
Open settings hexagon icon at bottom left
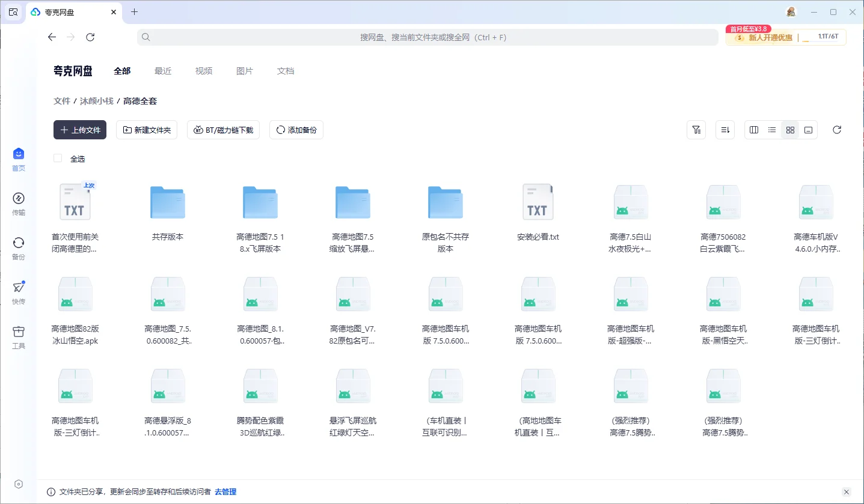(19, 484)
